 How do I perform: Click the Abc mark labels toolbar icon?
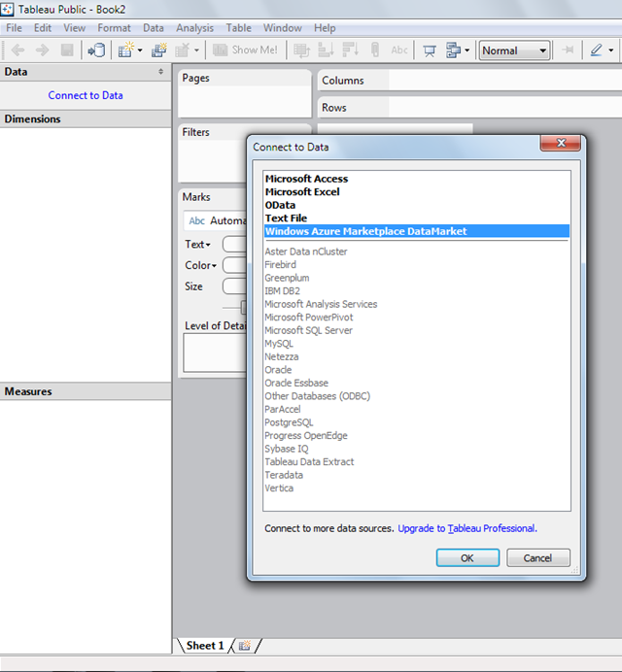(x=398, y=50)
